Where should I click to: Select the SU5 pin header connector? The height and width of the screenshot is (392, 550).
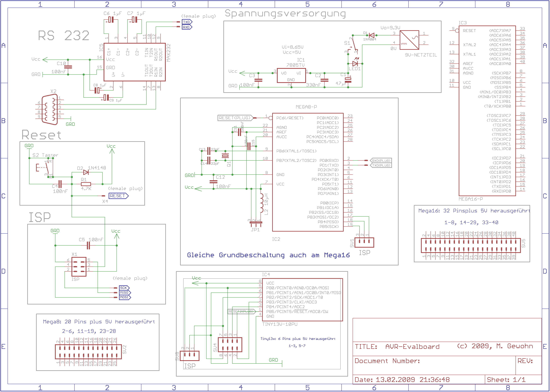pos(471,245)
